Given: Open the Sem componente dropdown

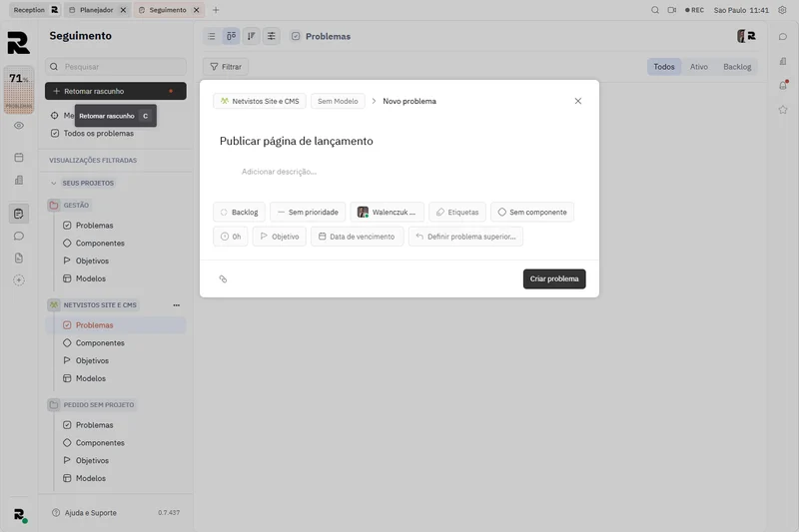Looking at the screenshot, I should [532, 213].
